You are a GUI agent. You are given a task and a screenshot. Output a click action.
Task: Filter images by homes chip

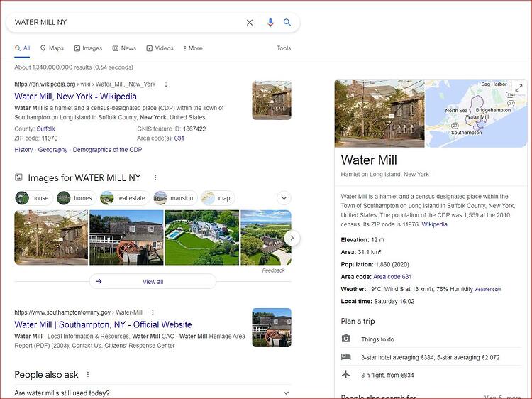tap(76, 198)
